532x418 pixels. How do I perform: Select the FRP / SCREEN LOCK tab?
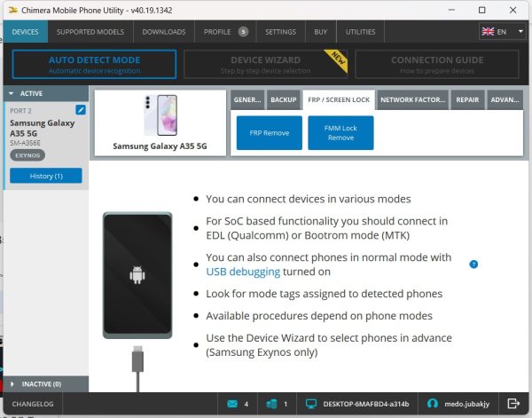(339, 99)
